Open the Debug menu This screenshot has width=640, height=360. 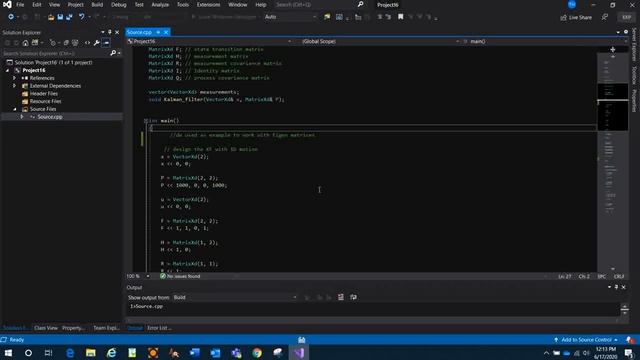pyautogui.click(x=119, y=5)
